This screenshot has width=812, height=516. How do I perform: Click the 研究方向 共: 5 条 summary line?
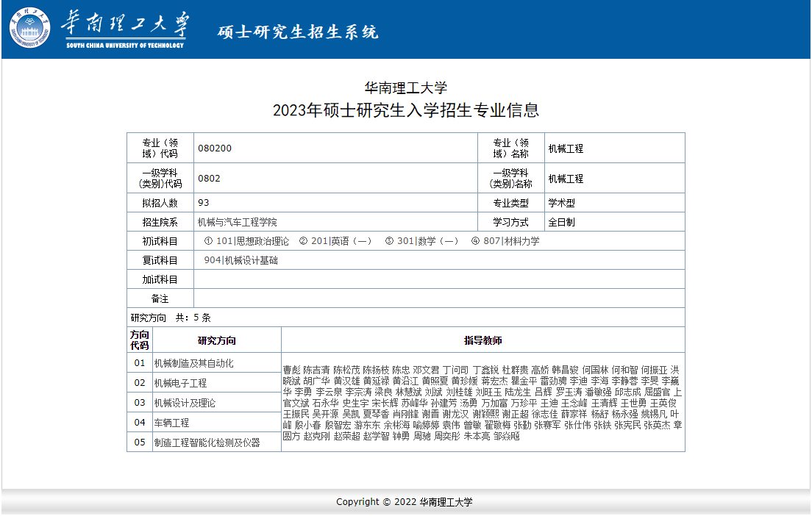pyautogui.click(x=171, y=318)
